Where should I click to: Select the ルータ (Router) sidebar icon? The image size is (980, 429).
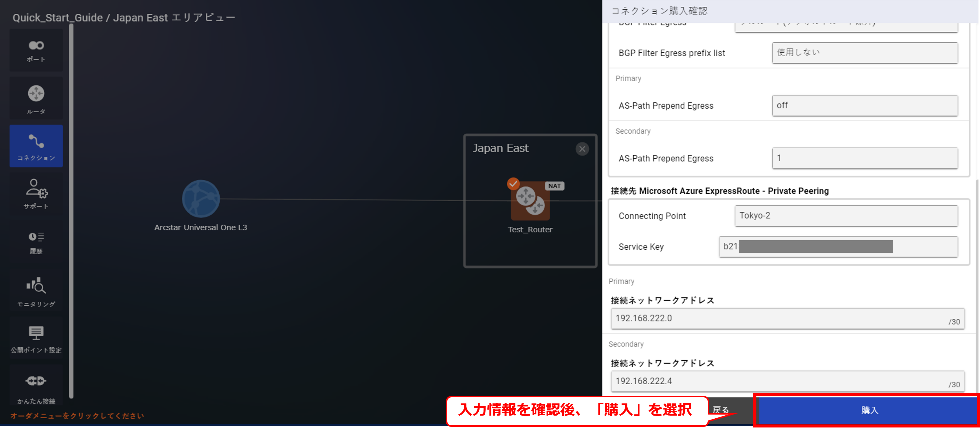click(x=36, y=98)
